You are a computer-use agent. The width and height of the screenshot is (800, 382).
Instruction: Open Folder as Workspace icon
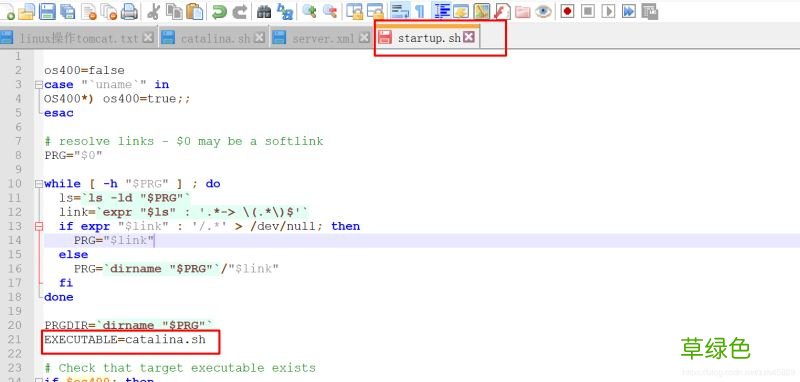pos(522,11)
